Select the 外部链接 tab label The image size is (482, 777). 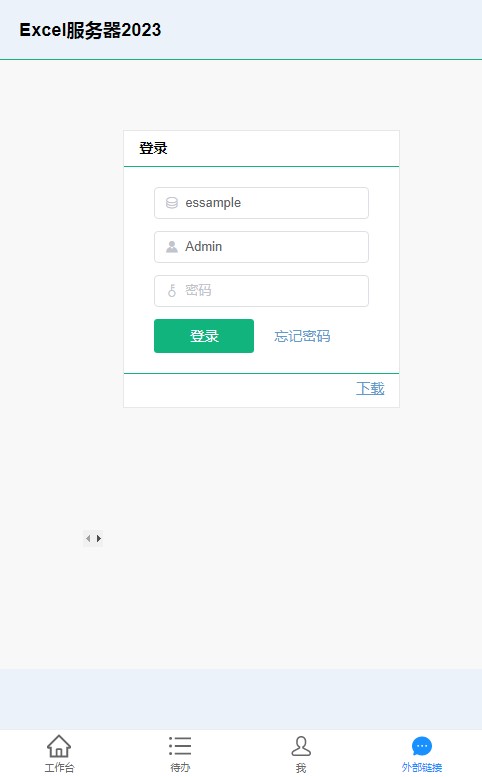pyautogui.click(x=422, y=768)
